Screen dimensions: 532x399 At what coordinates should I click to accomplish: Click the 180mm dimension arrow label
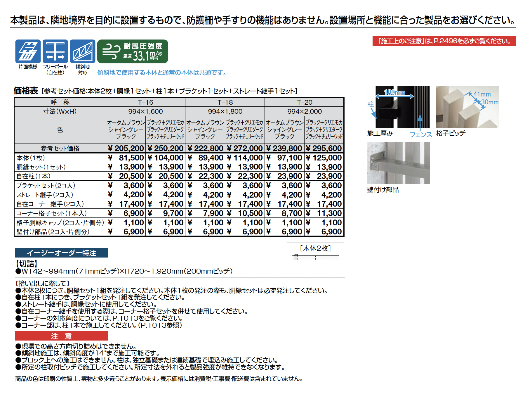tap(394, 93)
